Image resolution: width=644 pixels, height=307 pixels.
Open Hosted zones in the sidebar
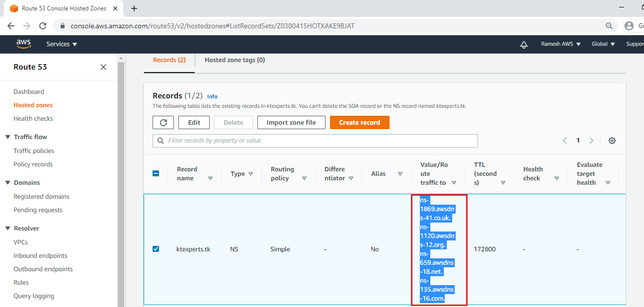33,105
